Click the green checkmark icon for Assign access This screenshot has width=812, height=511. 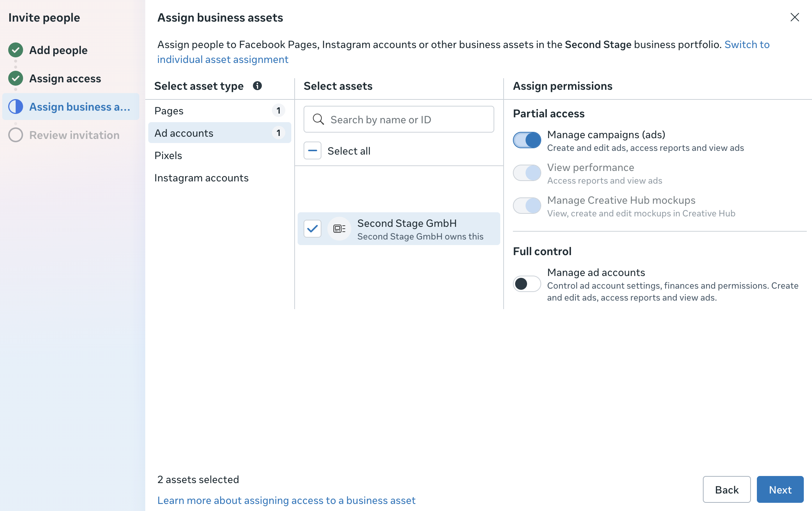click(16, 78)
